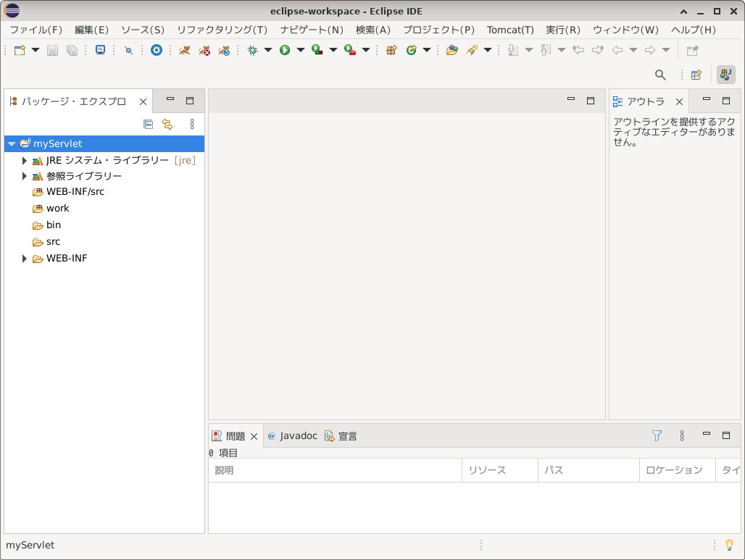Image resolution: width=745 pixels, height=560 pixels.
Task: Go Back using the left arrow icon
Action: click(x=617, y=50)
